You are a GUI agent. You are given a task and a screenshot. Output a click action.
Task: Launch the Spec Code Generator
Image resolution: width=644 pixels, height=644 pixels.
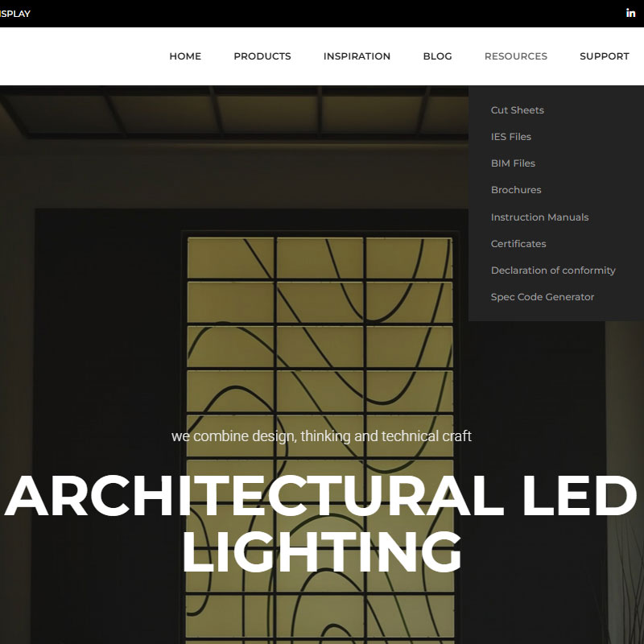point(543,297)
